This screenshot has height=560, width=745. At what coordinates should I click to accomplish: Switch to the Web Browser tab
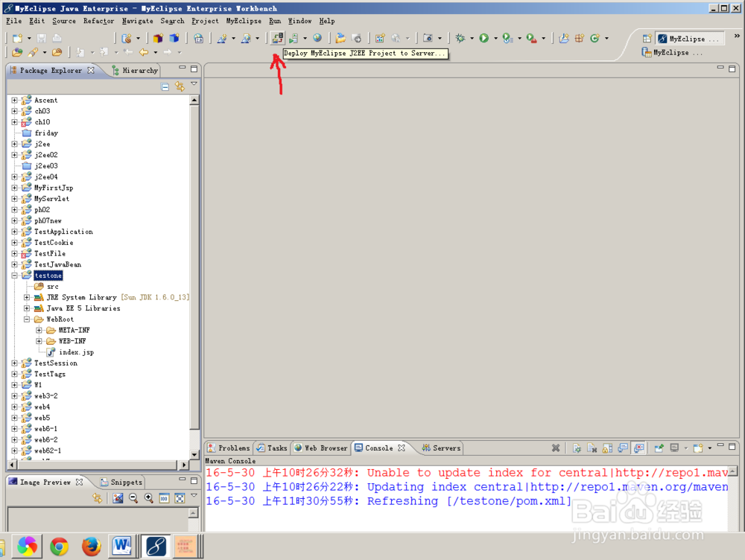pos(320,448)
